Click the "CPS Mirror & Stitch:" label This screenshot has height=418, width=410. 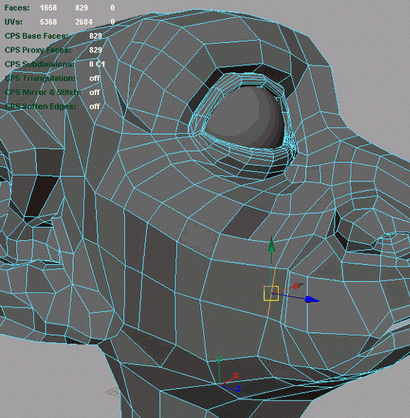click(x=43, y=92)
